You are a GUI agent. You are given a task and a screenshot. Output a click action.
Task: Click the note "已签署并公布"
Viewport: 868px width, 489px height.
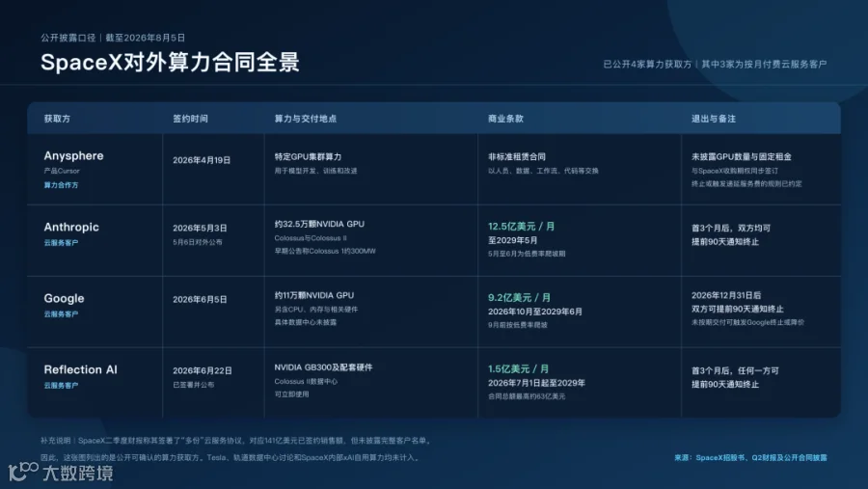coord(193,385)
